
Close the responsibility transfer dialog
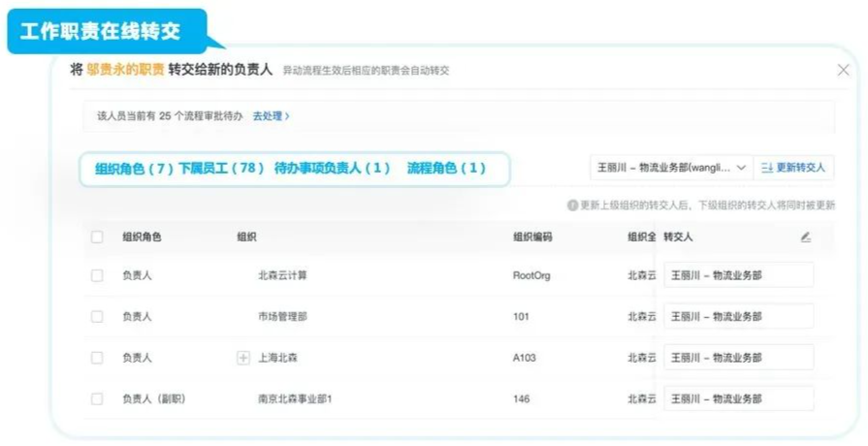click(843, 70)
